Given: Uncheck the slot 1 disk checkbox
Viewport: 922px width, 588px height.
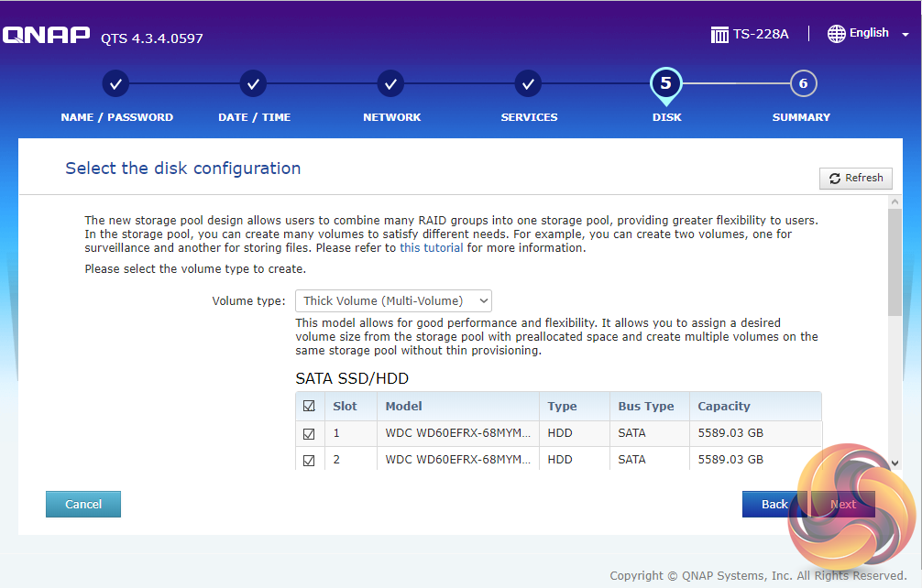Looking at the screenshot, I should (309, 433).
